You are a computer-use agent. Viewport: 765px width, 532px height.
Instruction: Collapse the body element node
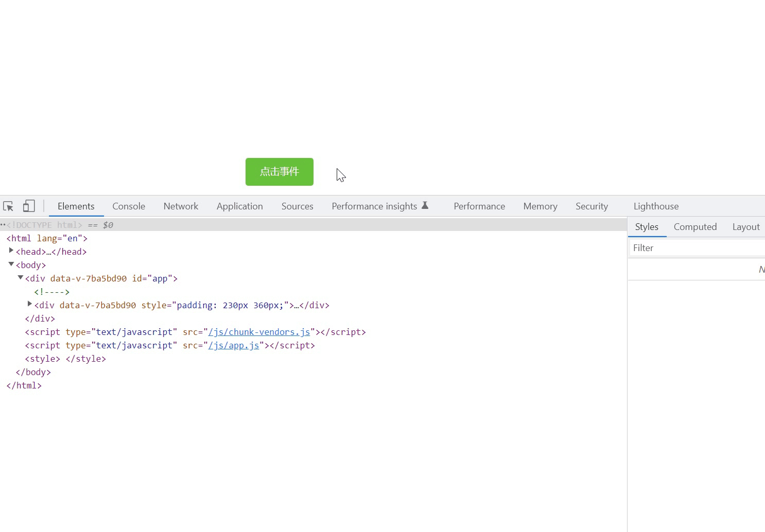tap(11, 264)
